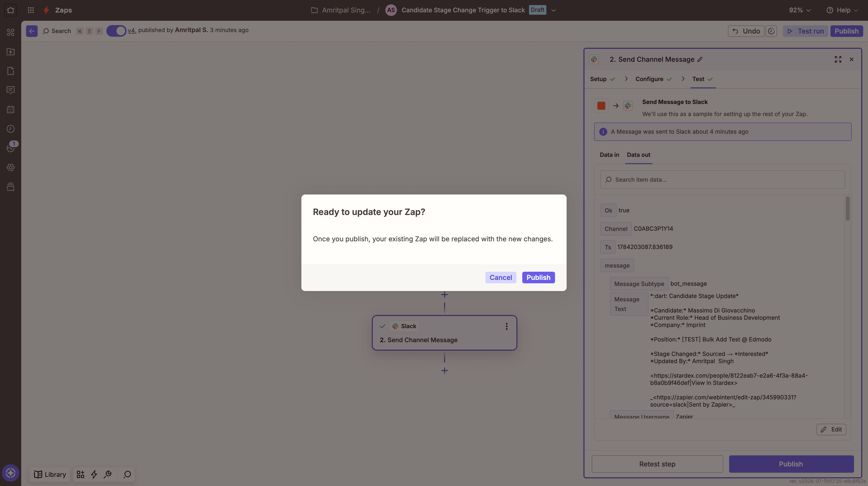Add step above the Slack action

coord(444,295)
